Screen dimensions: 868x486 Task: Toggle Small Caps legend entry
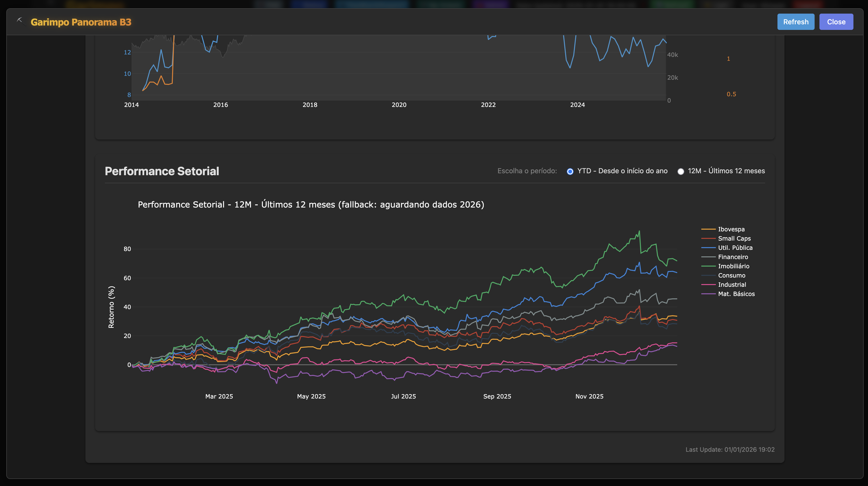(x=734, y=238)
